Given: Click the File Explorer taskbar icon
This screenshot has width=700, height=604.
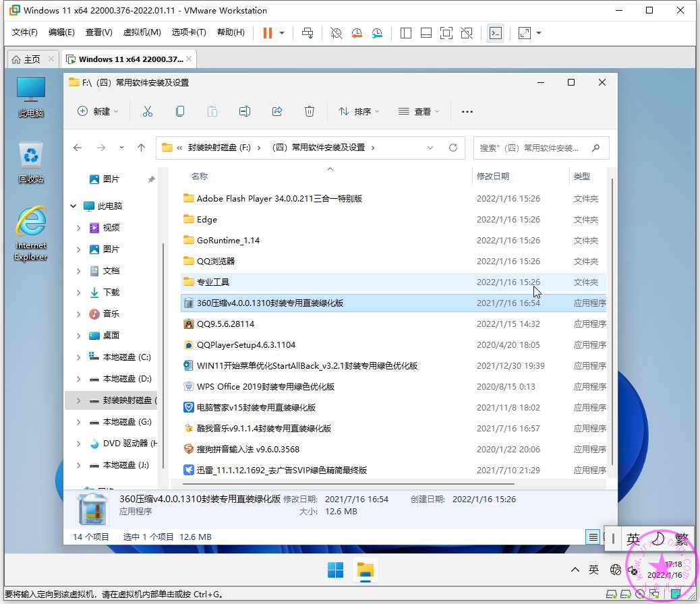Looking at the screenshot, I should (366, 570).
